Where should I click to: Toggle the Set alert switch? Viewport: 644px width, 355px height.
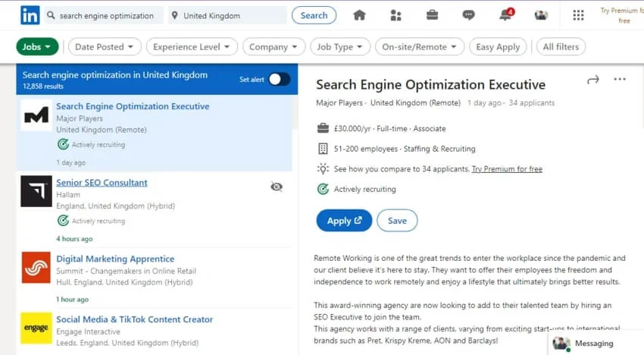(x=280, y=80)
